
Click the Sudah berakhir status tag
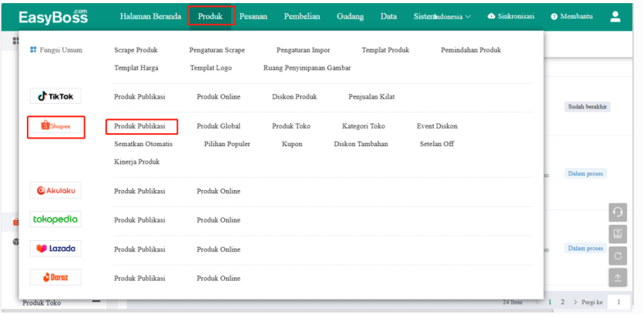(587, 107)
